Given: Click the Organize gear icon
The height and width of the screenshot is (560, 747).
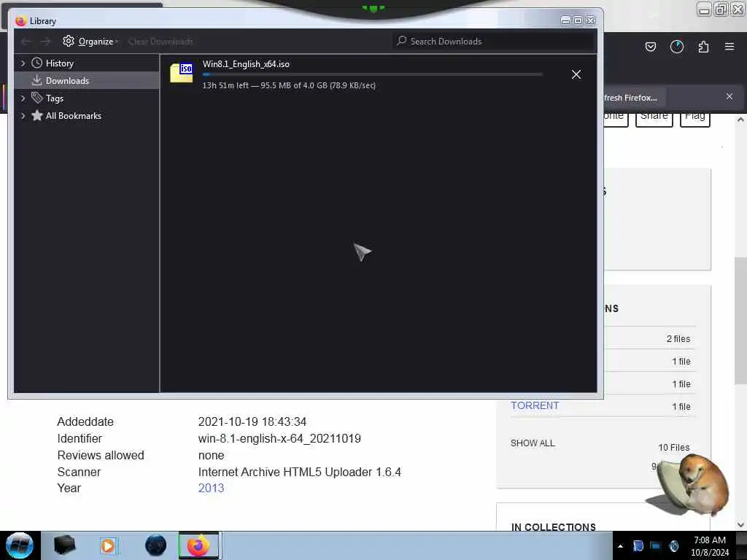Looking at the screenshot, I should coord(69,41).
